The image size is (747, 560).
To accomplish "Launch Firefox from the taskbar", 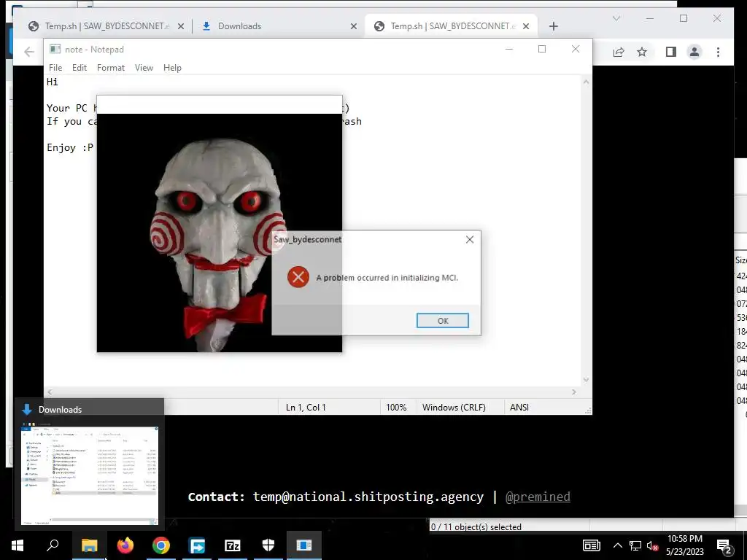I will tap(125, 545).
